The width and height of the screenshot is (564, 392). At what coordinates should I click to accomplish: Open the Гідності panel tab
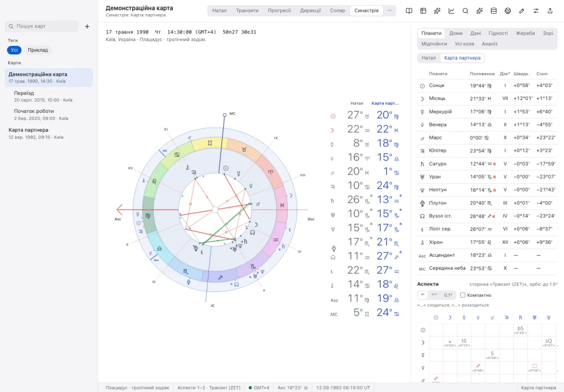(x=498, y=33)
